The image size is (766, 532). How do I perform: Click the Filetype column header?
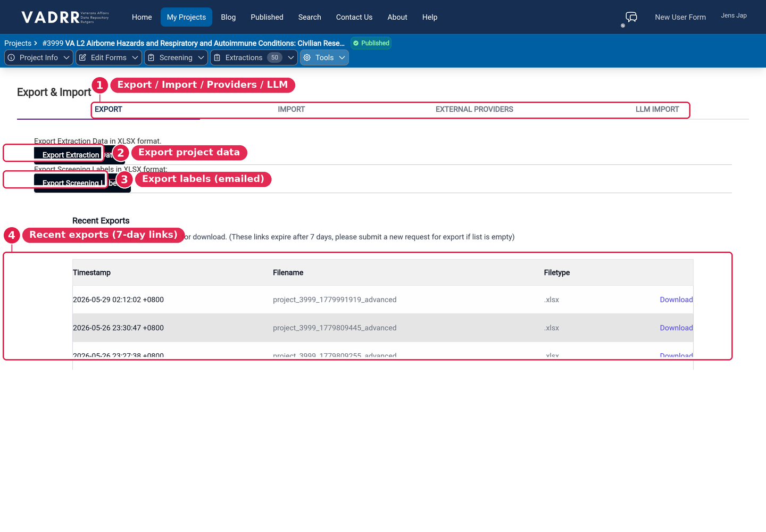556,272
